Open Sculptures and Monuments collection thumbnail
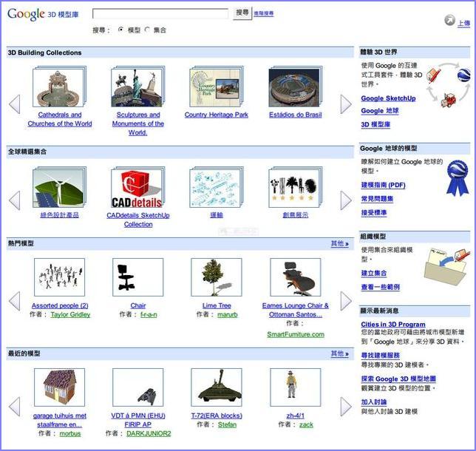 [x=137, y=87]
